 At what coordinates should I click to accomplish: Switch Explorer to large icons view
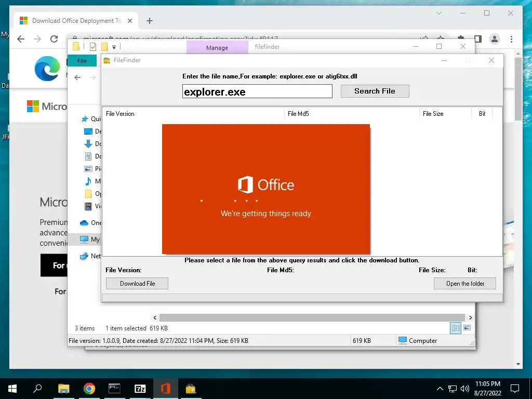tap(467, 328)
